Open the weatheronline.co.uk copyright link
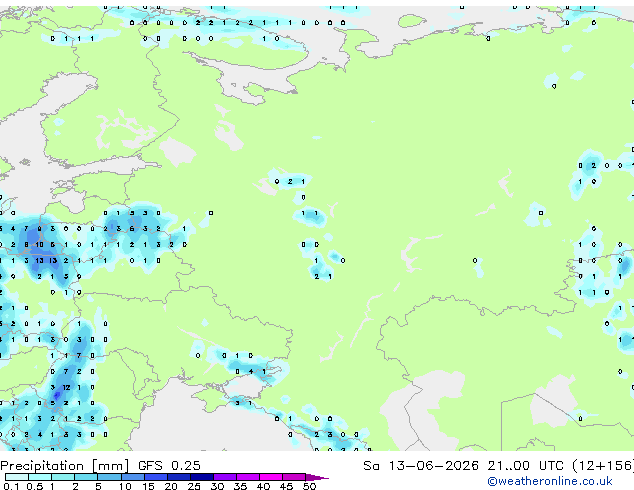 [x=550, y=481]
